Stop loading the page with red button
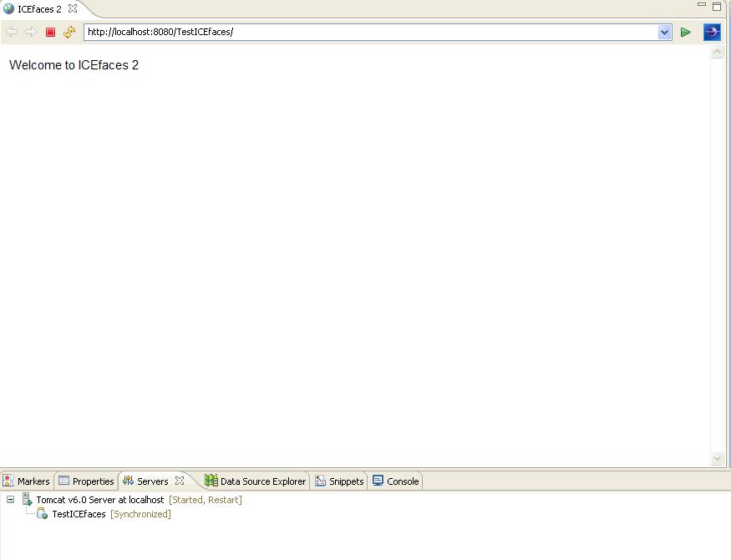731x560 pixels. tap(50, 32)
